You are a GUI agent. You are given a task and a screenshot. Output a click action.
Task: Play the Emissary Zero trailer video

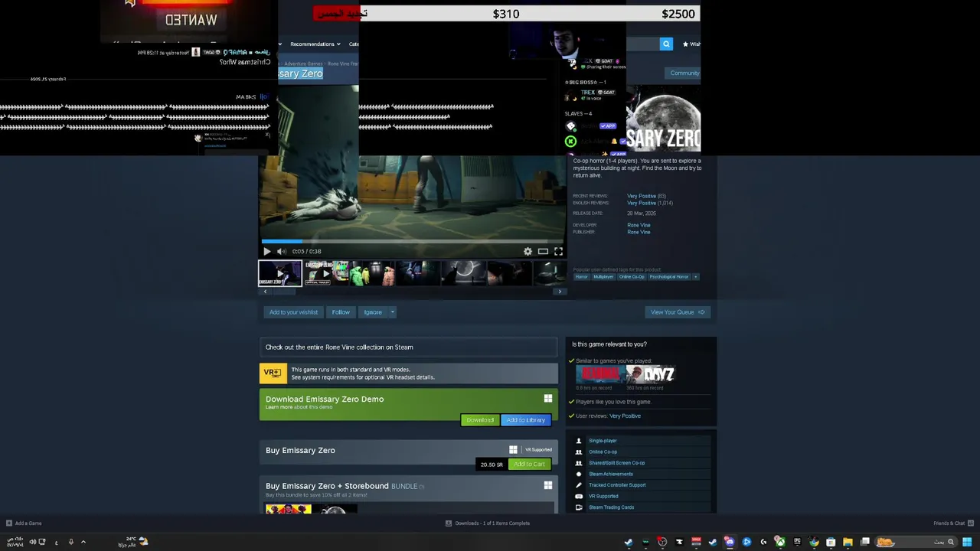(x=266, y=251)
